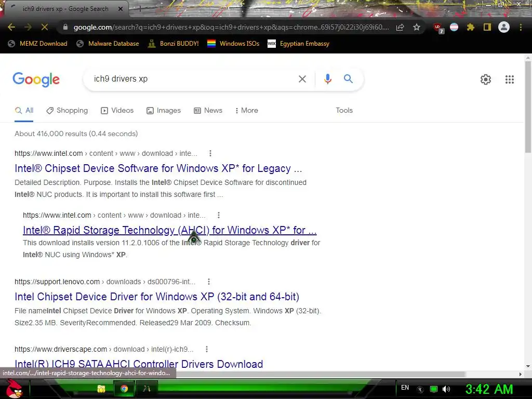Switch to Chrome taskbar button
The width and height of the screenshot is (532, 399).
pyautogui.click(x=124, y=389)
